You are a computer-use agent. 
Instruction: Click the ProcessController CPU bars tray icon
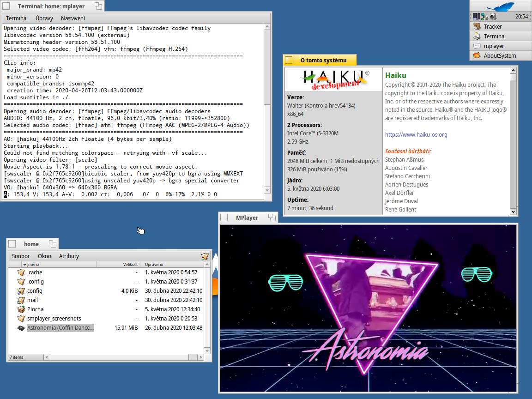point(476,16)
